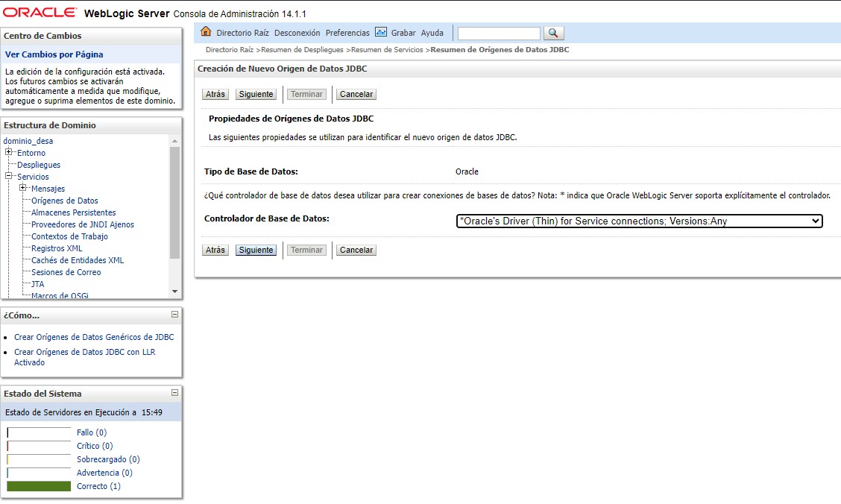841x504 pixels.
Task: Click the Grabar record icon in toolbar
Action: (x=381, y=32)
